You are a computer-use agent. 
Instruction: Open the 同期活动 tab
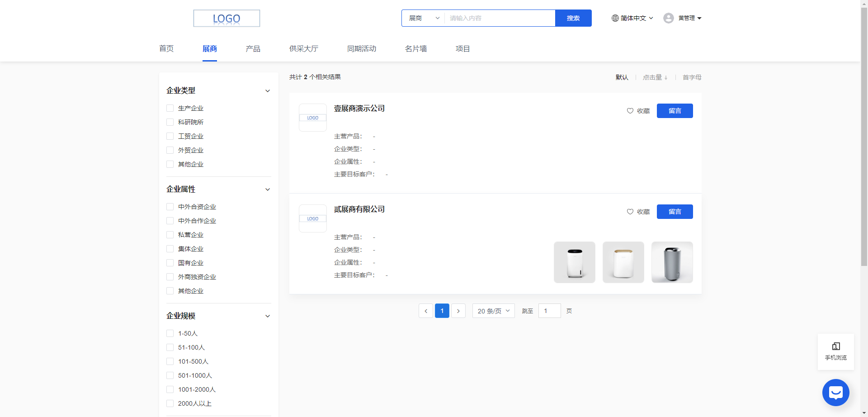pos(362,48)
